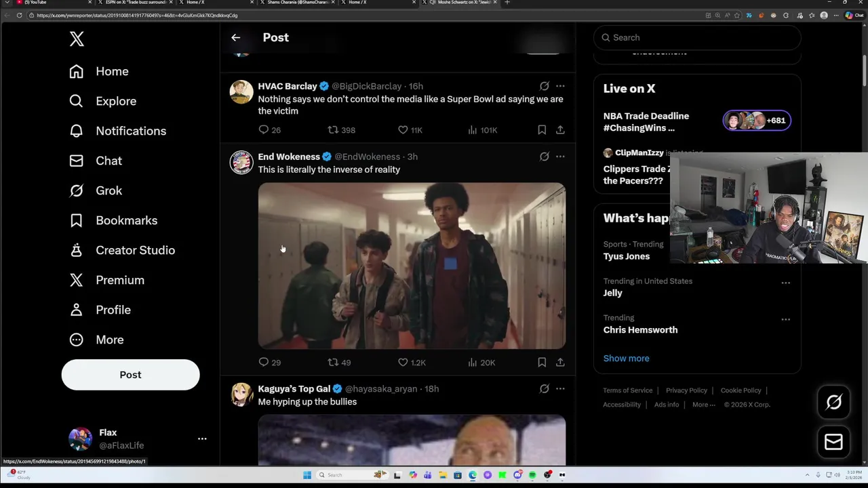
Task: Open End Wokeness profile avatar
Action: 241,162
